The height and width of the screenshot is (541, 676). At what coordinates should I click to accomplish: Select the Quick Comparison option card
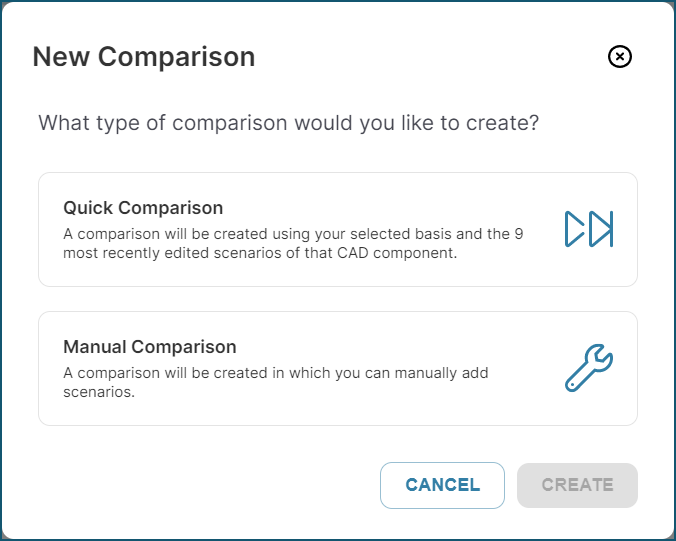(x=338, y=229)
